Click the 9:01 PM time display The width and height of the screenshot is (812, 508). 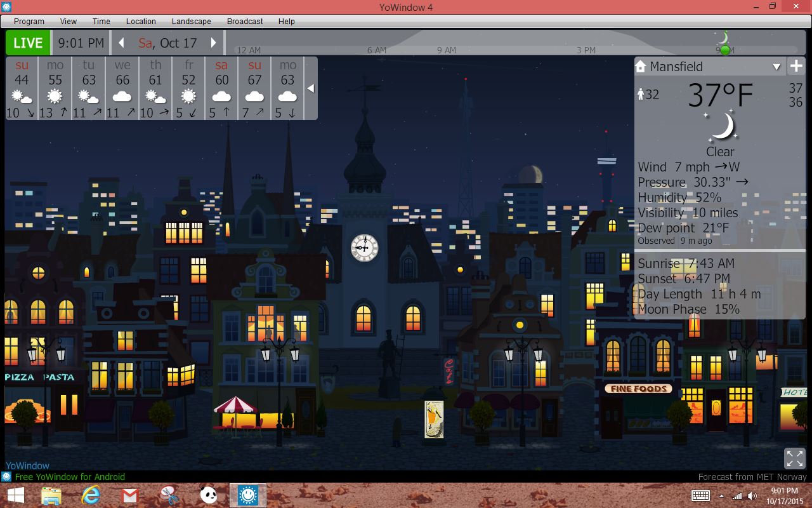pos(81,43)
